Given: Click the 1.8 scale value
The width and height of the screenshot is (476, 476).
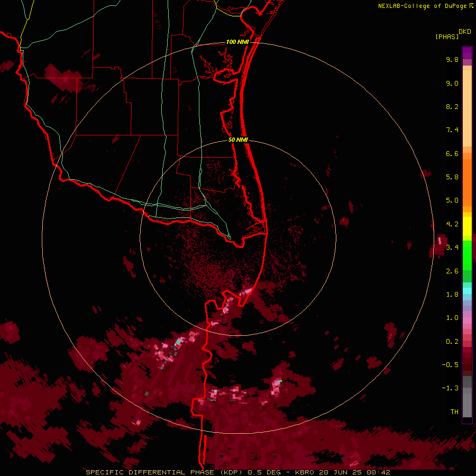Looking at the screenshot, I should [x=452, y=295].
